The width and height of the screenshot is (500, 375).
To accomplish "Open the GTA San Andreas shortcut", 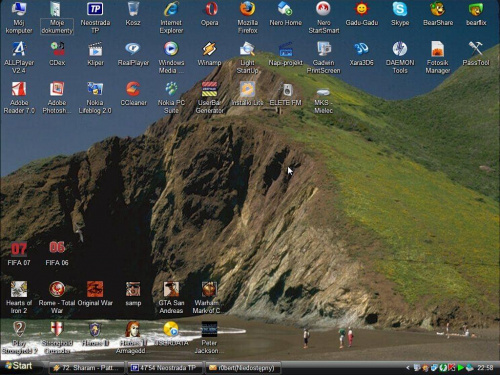I will pyautogui.click(x=171, y=298).
